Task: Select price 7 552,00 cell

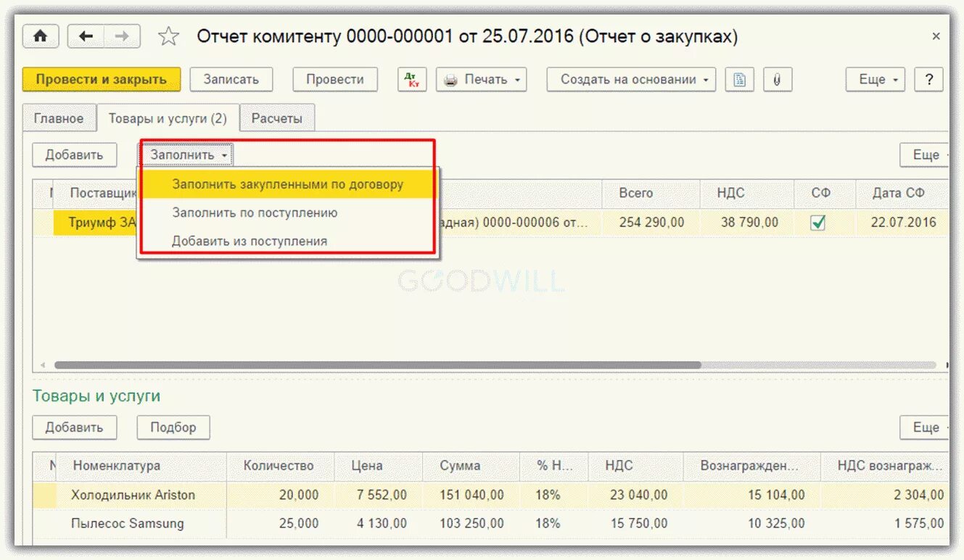Action: pyautogui.click(x=378, y=495)
